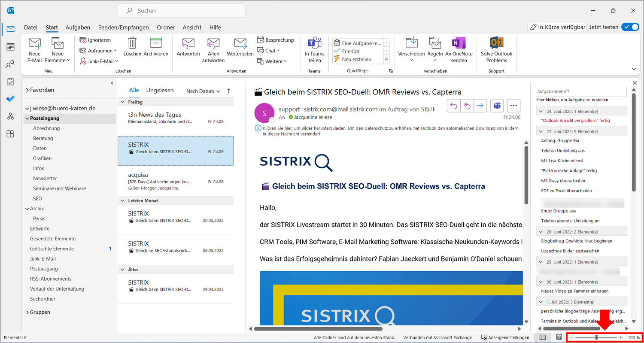Expand the Favoriten section
The image size is (644, 343).
tap(27, 90)
